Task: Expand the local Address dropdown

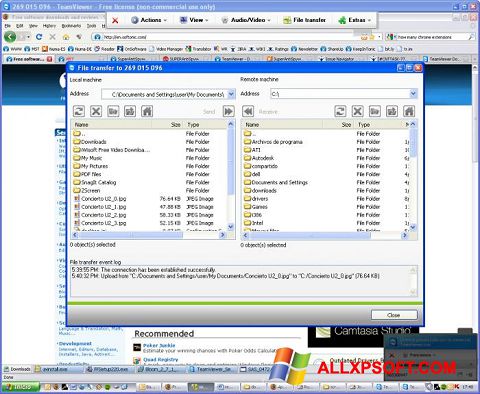Action: tap(231, 94)
